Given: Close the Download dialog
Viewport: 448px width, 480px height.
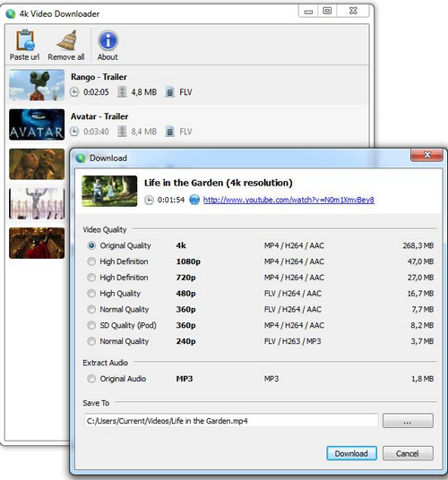Looking at the screenshot, I should pyautogui.click(x=426, y=155).
